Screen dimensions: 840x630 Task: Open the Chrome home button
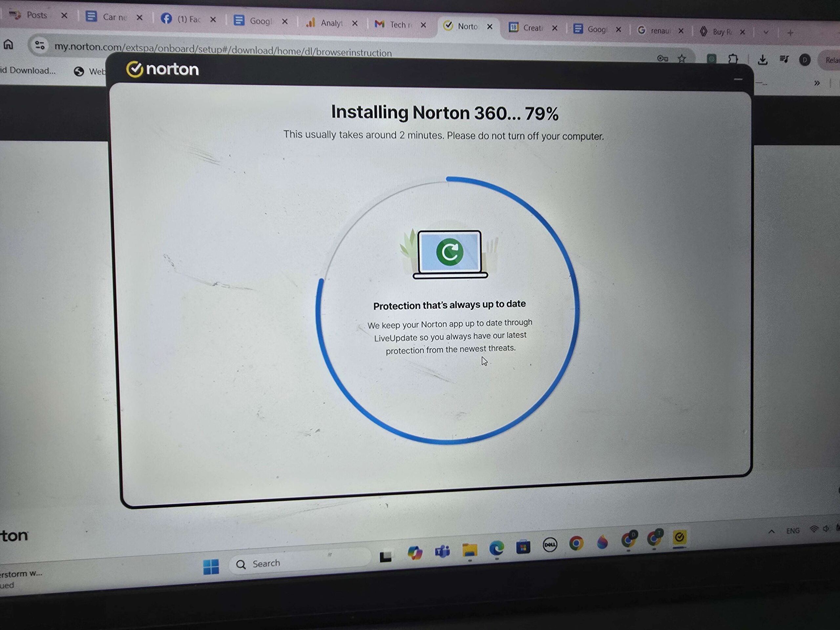[8, 45]
